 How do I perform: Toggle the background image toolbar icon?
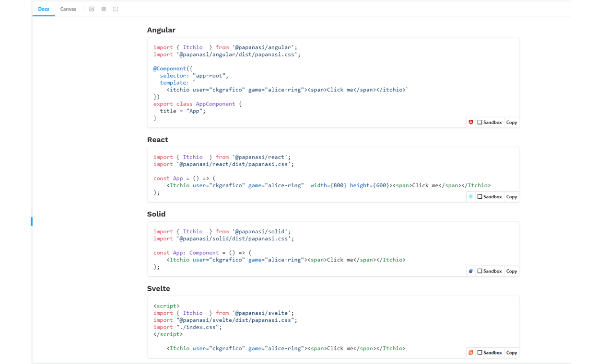pos(92,9)
